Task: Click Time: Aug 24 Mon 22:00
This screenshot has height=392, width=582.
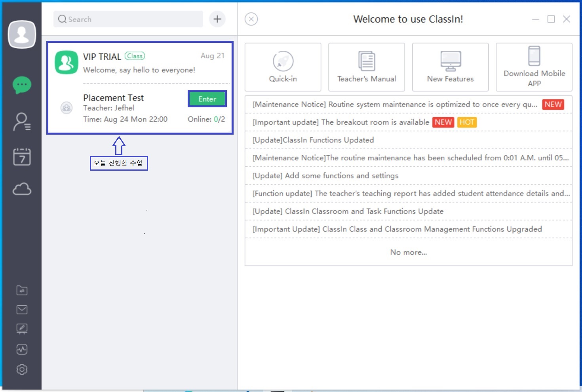Action: [125, 119]
